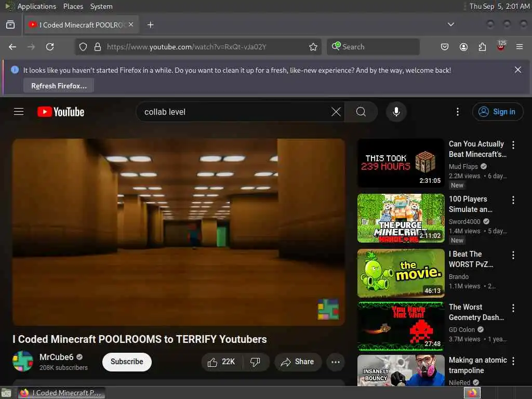
Task: Click the YouTube search magnifier button
Action: click(361, 112)
